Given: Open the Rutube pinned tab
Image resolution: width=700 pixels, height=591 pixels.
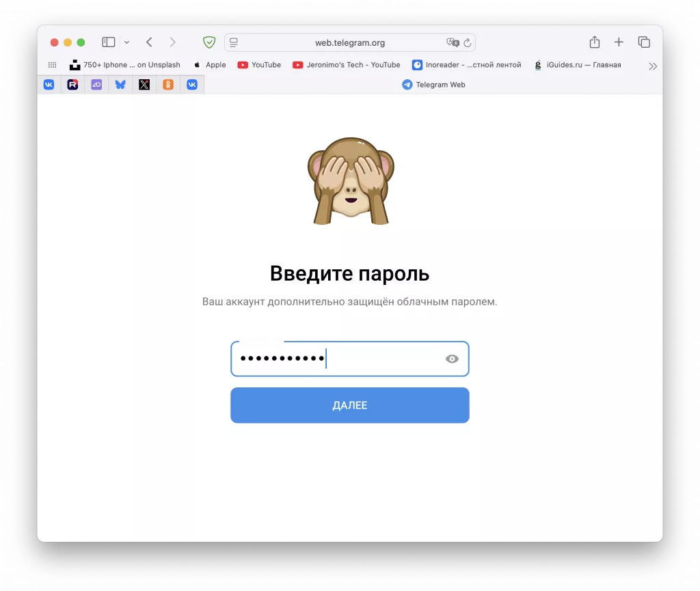Looking at the screenshot, I should point(73,84).
